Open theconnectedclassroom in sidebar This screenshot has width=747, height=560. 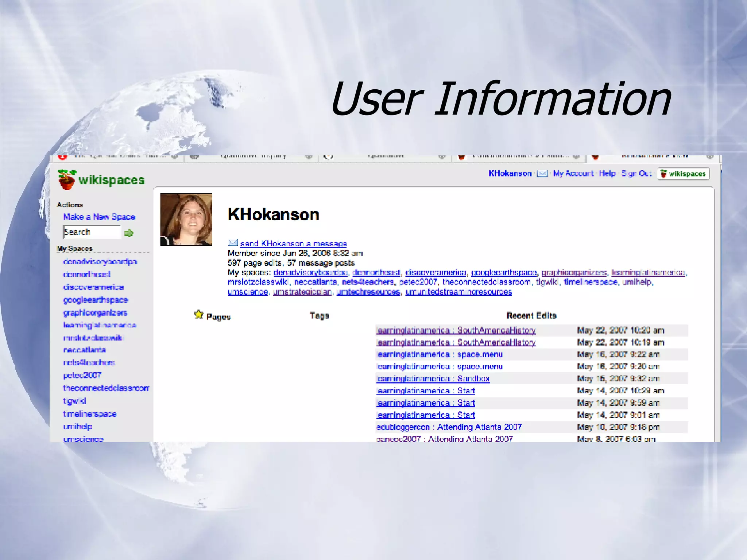pos(106,388)
